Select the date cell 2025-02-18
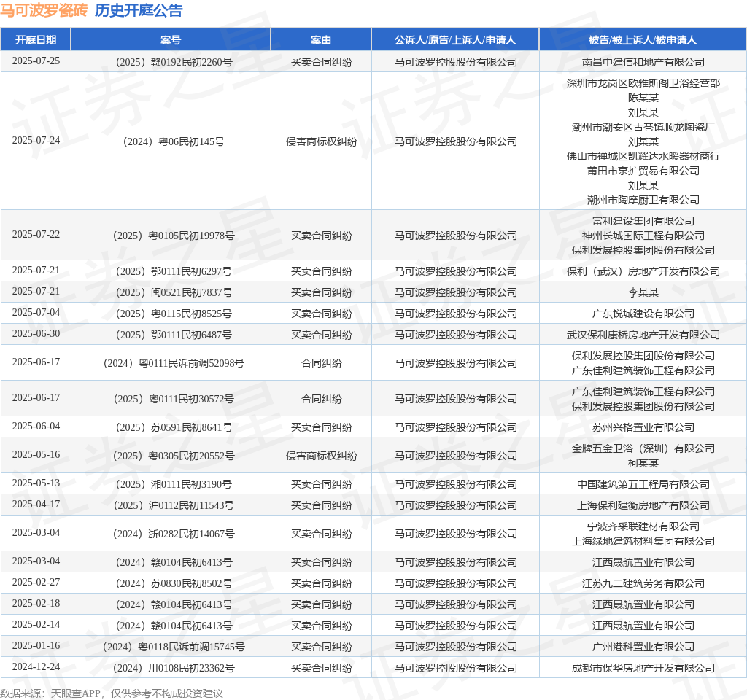The width and height of the screenshot is (747, 700). (x=36, y=603)
